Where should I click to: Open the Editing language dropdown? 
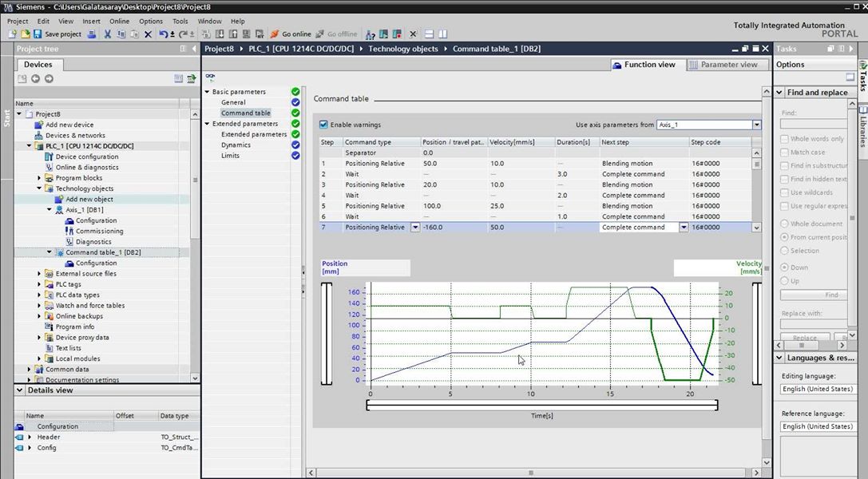click(818, 389)
